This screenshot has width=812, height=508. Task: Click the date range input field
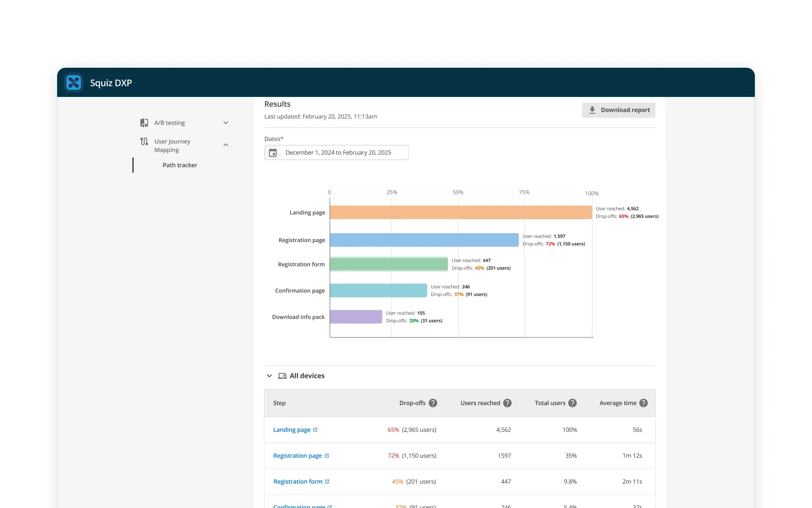pos(338,153)
